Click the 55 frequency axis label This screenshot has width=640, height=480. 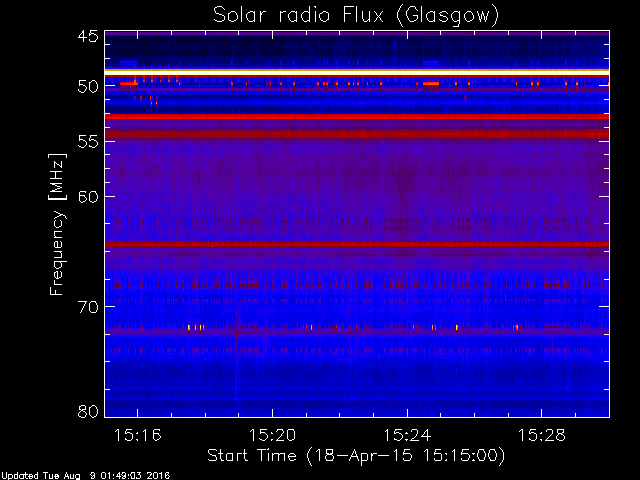coord(88,142)
